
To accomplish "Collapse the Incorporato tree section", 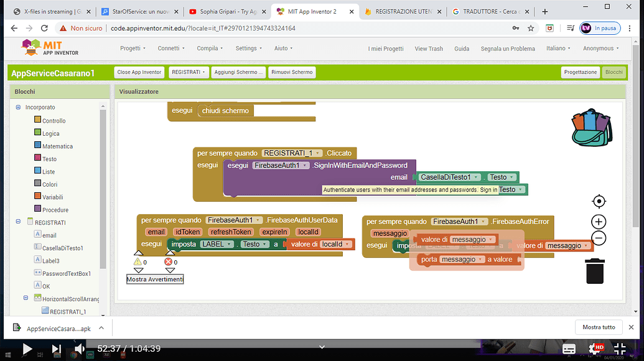I will pos(18,107).
